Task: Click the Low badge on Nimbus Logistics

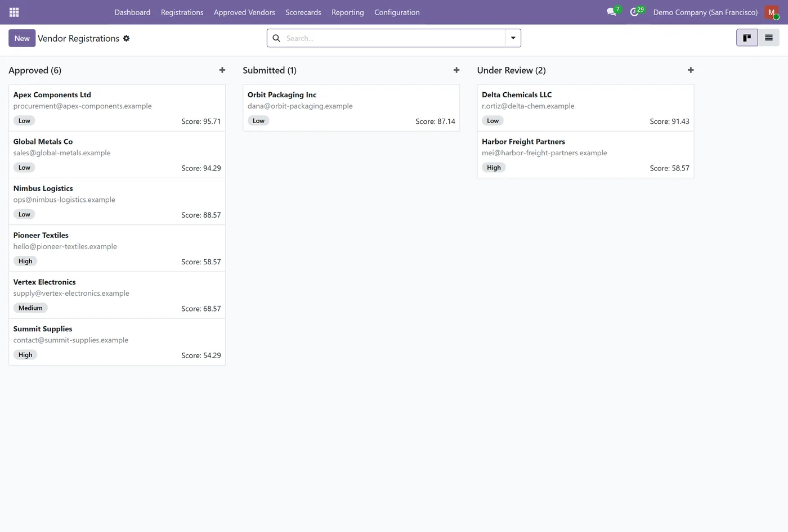Action: 24,214
